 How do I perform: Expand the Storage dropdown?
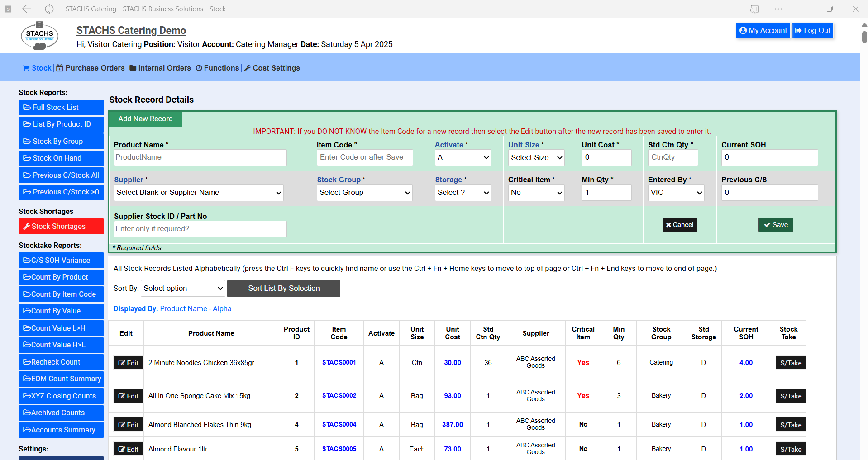coord(463,193)
